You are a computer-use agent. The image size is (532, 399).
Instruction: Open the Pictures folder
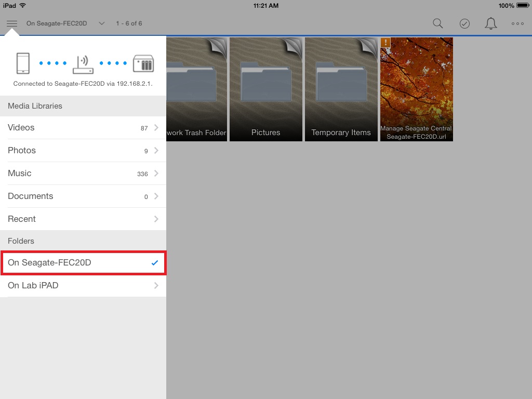click(x=266, y=89)
